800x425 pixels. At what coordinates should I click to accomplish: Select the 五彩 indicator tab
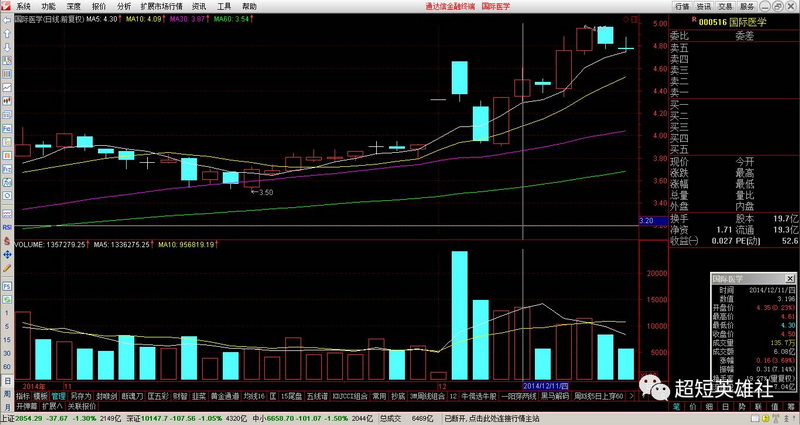tap(155, 396)
